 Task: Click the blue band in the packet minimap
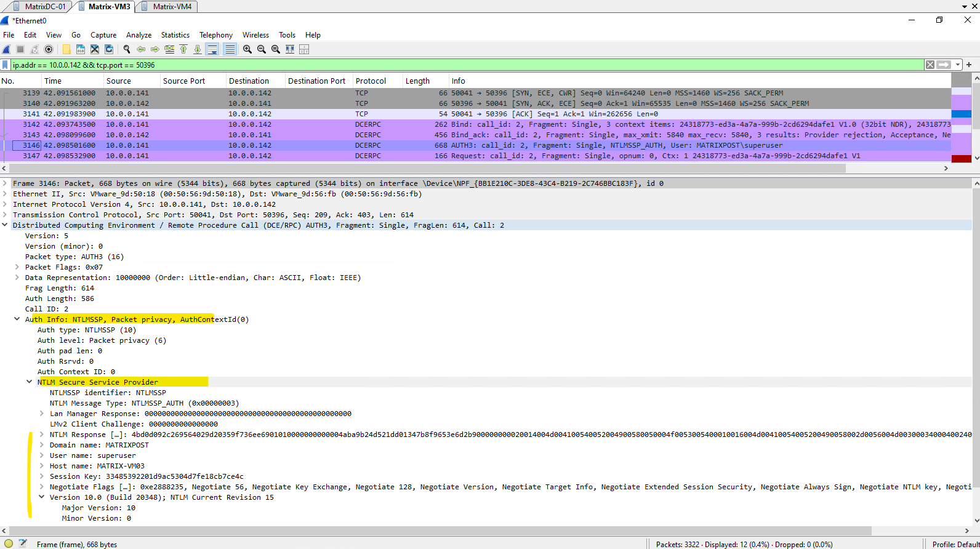[x=961, y=114]
